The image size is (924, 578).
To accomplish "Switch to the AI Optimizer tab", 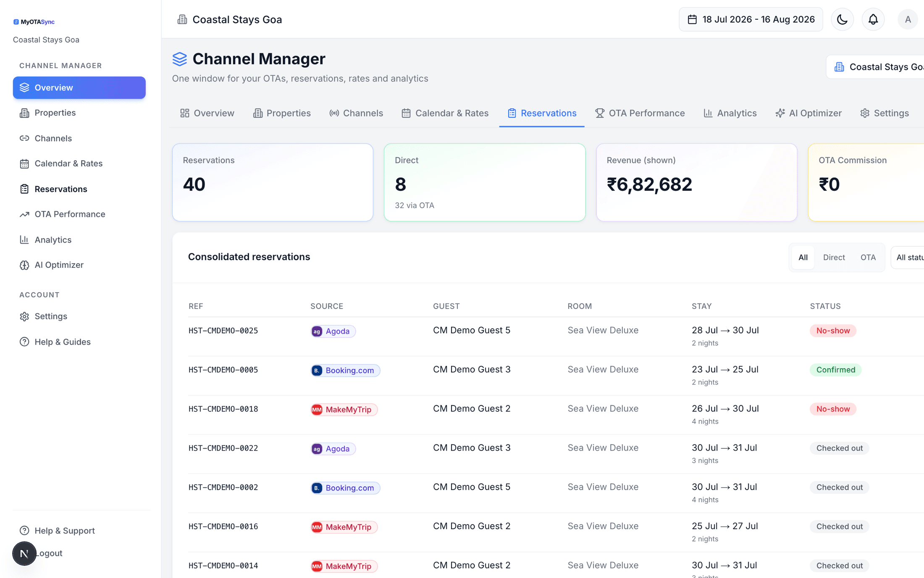I will (808, 113).
